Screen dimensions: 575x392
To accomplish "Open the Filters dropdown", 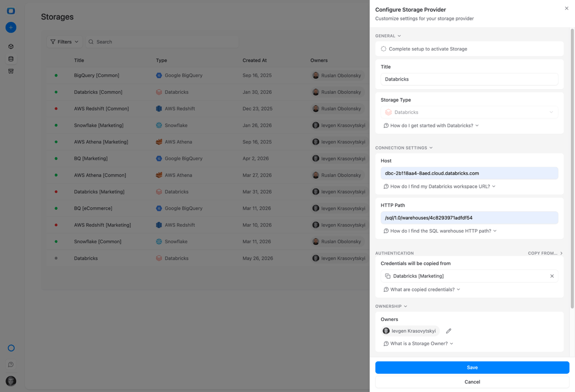I will click(64, 42).
